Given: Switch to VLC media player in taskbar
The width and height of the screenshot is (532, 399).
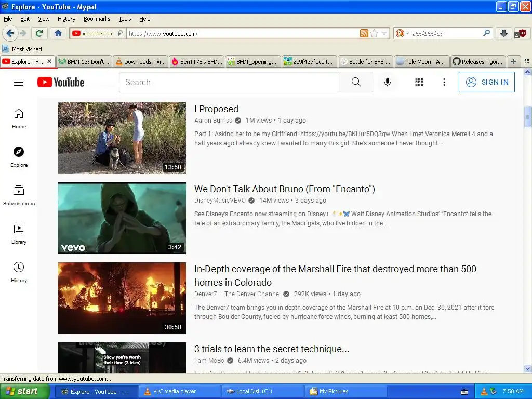Looking at the screenshot, I should click(180, 391).
